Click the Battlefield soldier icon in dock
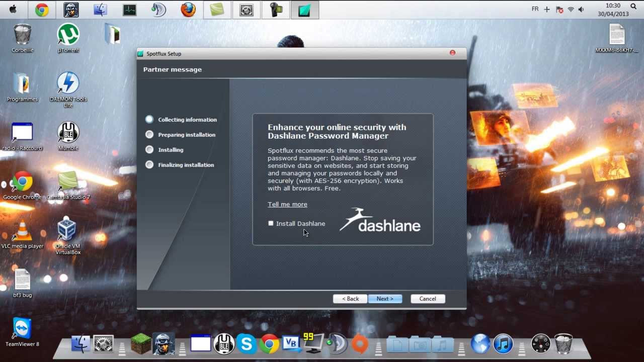This screenshot has height=362, width=644. [164, 344]
